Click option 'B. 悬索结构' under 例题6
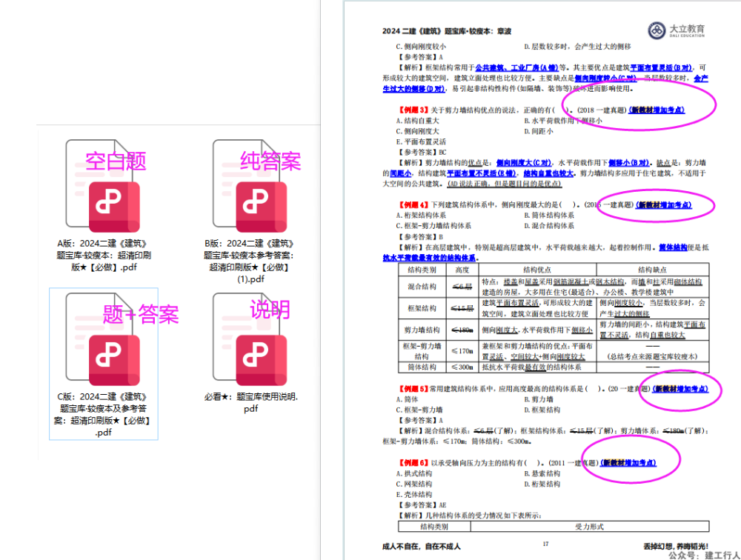Screen dimensions: 741x560 542,473
